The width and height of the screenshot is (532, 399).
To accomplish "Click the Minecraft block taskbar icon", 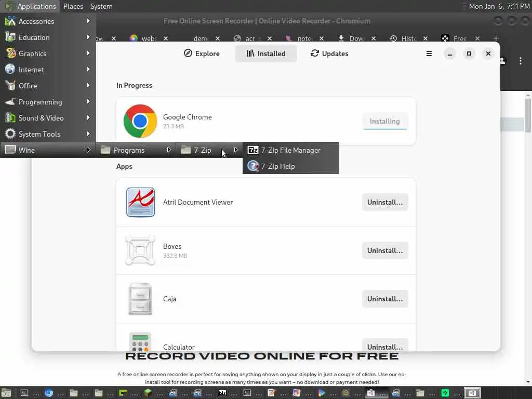I will (148, 393).
